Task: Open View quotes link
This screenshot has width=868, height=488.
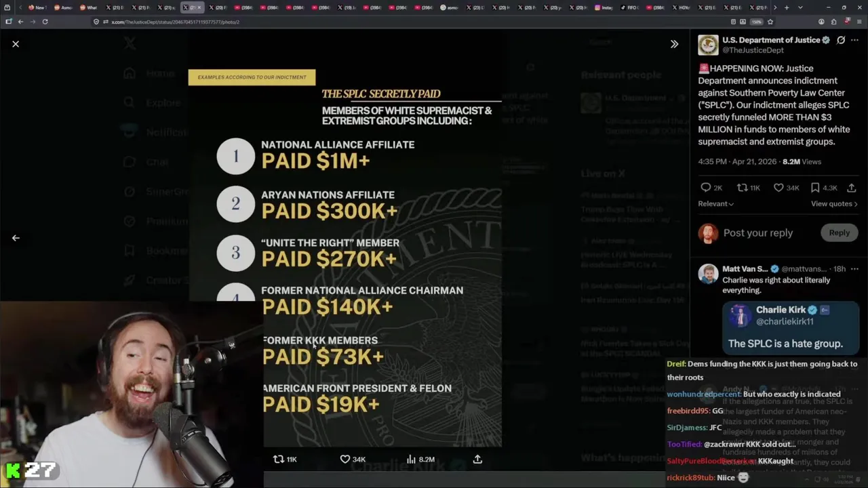Action: pos(834,204)
